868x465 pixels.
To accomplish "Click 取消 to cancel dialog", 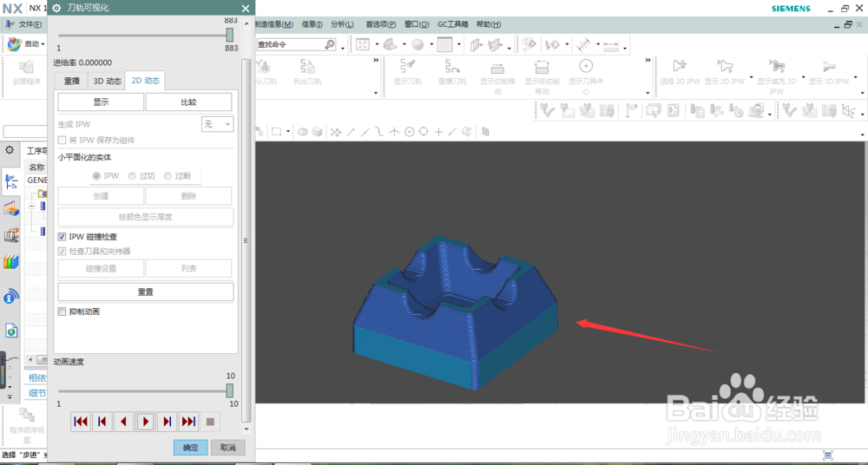I will pyautogui.click(x=228, y=448).
